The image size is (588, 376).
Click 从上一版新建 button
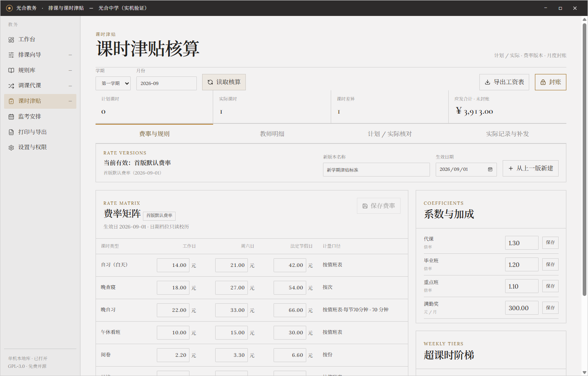530,168
